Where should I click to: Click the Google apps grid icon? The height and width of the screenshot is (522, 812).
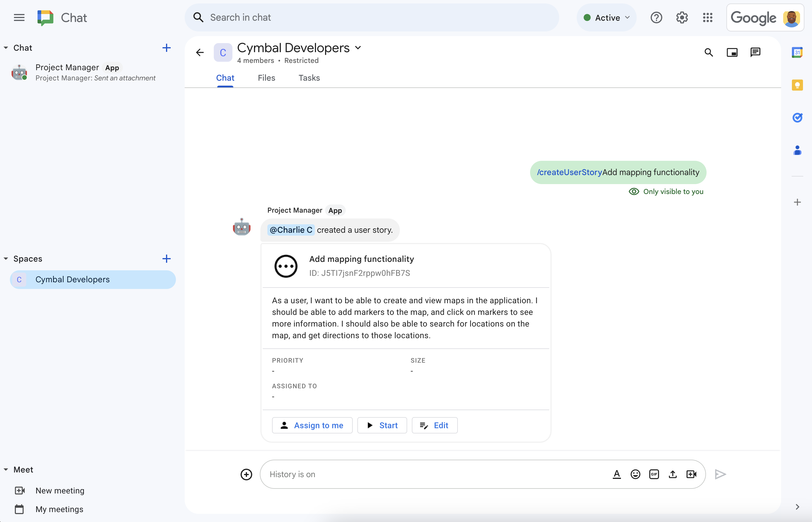pyautogui.click(x=708, y=17)
